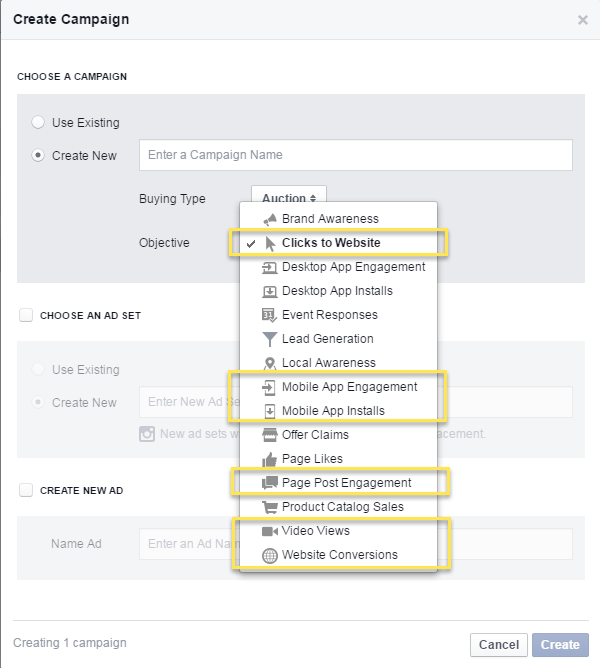Focus the Enter a Campaign Name field
Image resolution: width=600 pixels, height=668 pixels.
tap(356, 155)
